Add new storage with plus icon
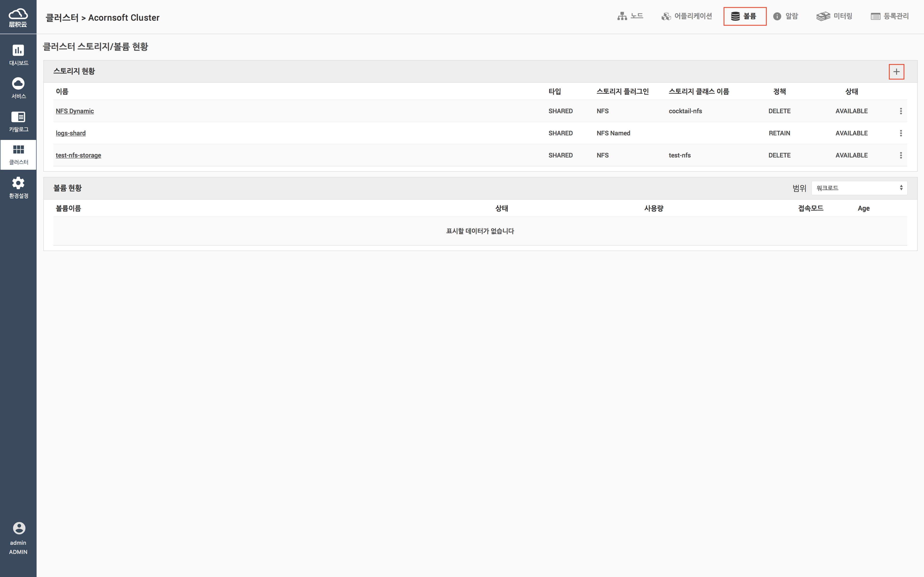Screen dimensions: 924x577 (896, 72)
